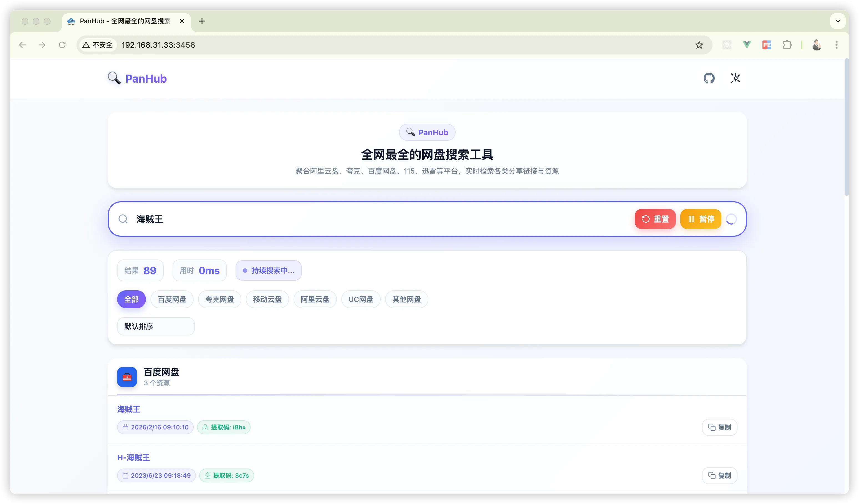Click the 重置 reset button

[x=655, y=219]
